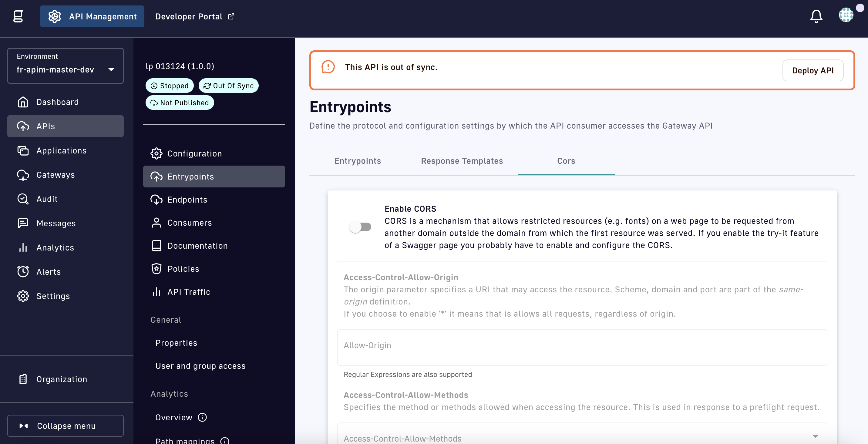This screenshot has height=444, width=868.
Task: Click the Overview info icon
Action: click(202, 417)
